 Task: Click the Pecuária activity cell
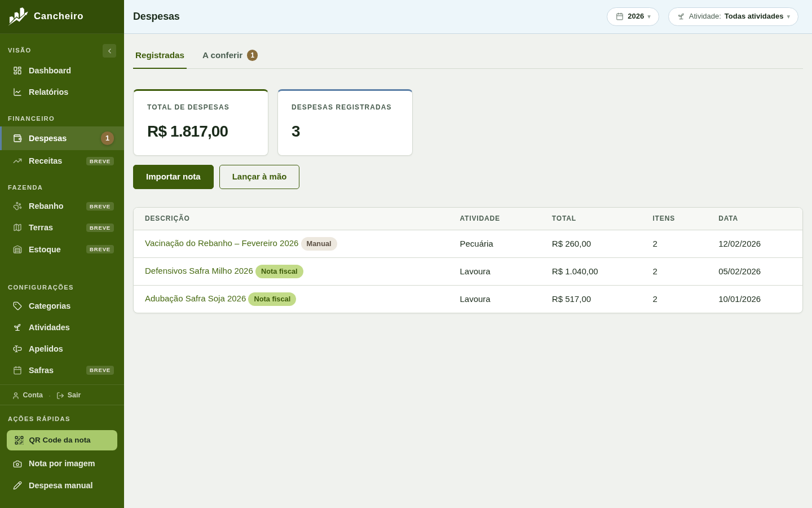coord(476,244)
